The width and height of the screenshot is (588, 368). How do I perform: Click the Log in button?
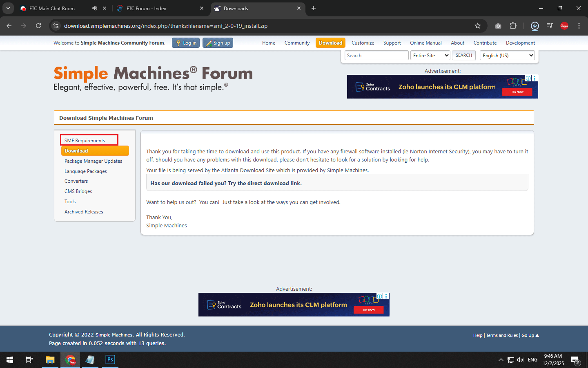(186, 43)
